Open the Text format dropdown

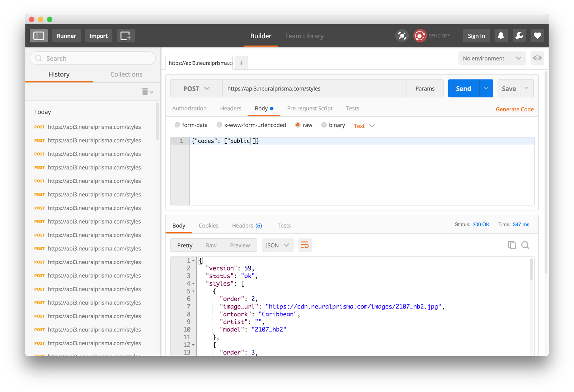tap(364, 126)
